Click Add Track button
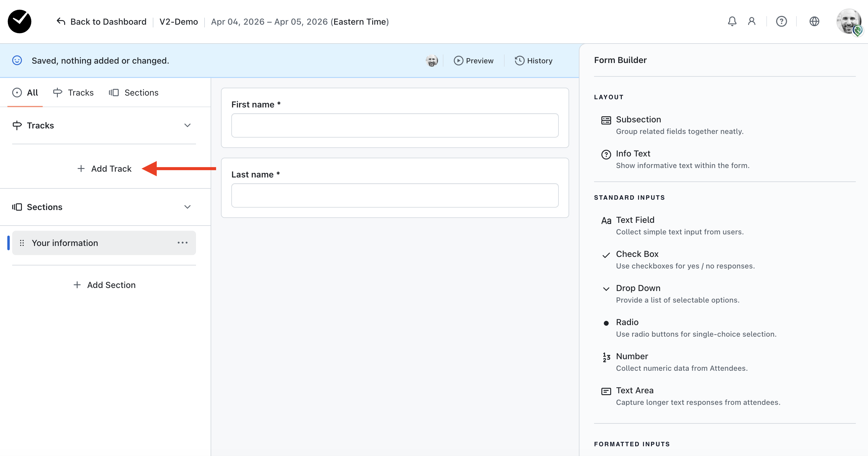The image size is (868, 456). click(x=104, y=169)
